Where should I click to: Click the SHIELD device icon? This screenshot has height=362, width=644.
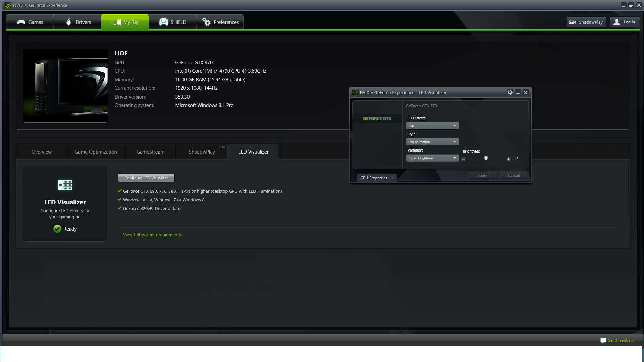pos(163,22)
